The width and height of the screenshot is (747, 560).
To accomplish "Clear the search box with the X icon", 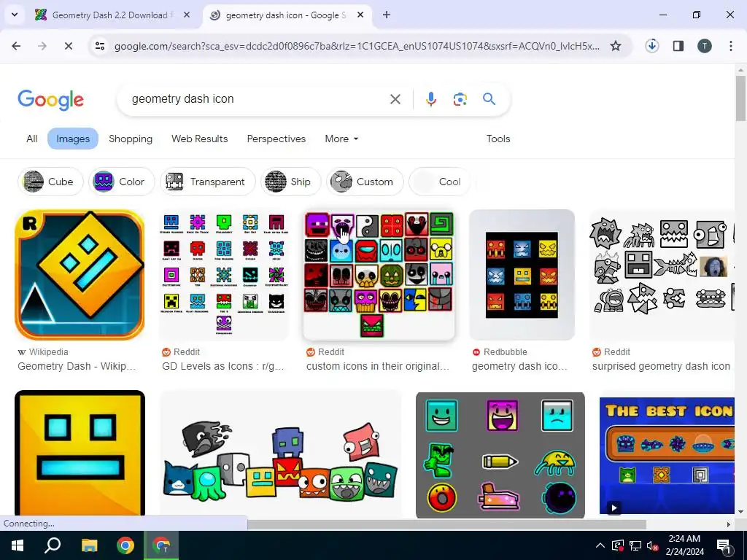I will [x=395, y=99].
